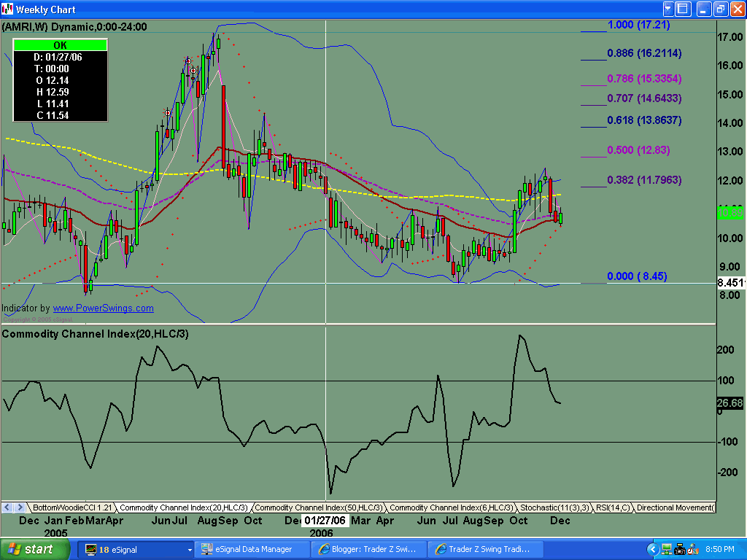Expand hidden system tray icons
This screenshot has height=560, width=747.
(653, 550)
